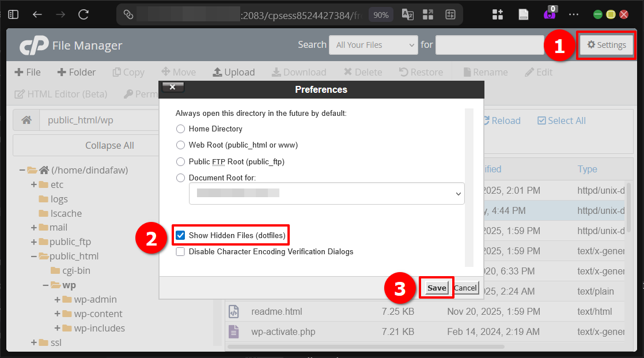Click the Move files icon
Image resolution: width=644 pixels, height=358 pixels.
(x=178, y=72)
